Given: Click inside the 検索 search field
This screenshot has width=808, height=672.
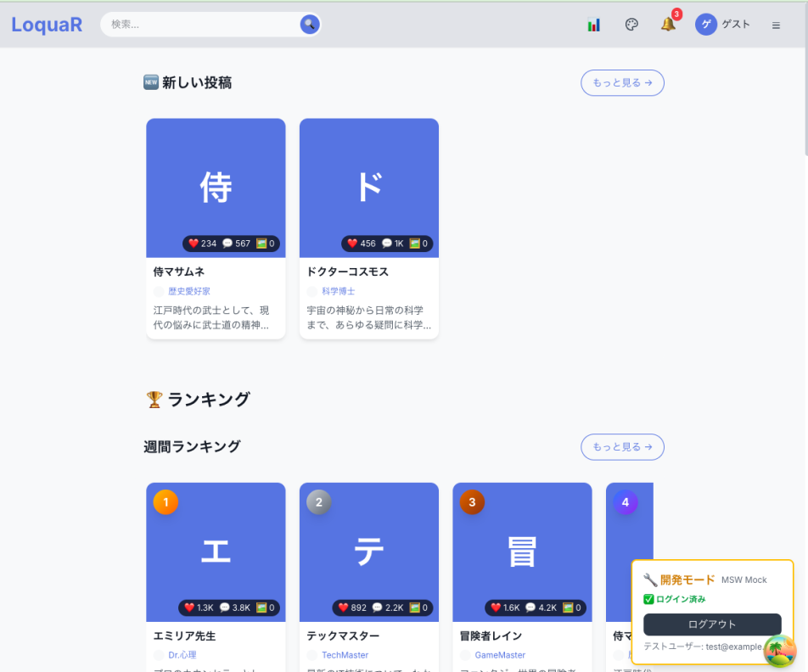Looking at the screenshot, I should point(195,24).
